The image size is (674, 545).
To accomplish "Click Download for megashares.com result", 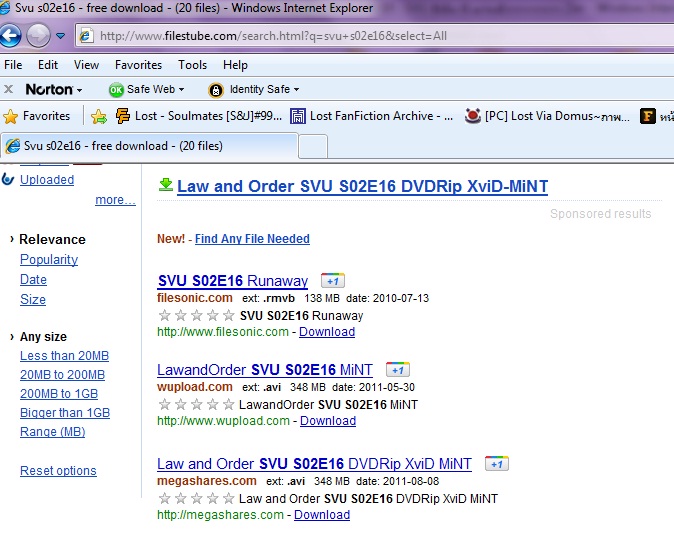I will point(322,515).
